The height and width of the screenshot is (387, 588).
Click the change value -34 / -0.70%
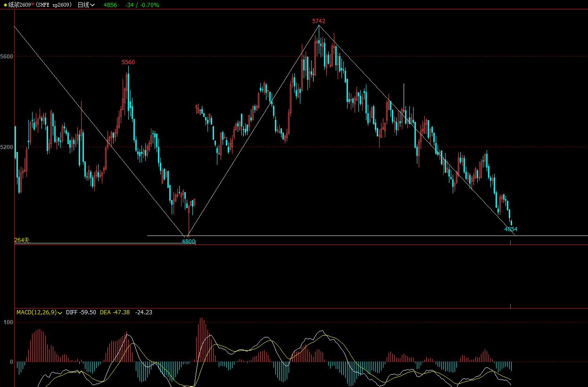tap(142, 5)
